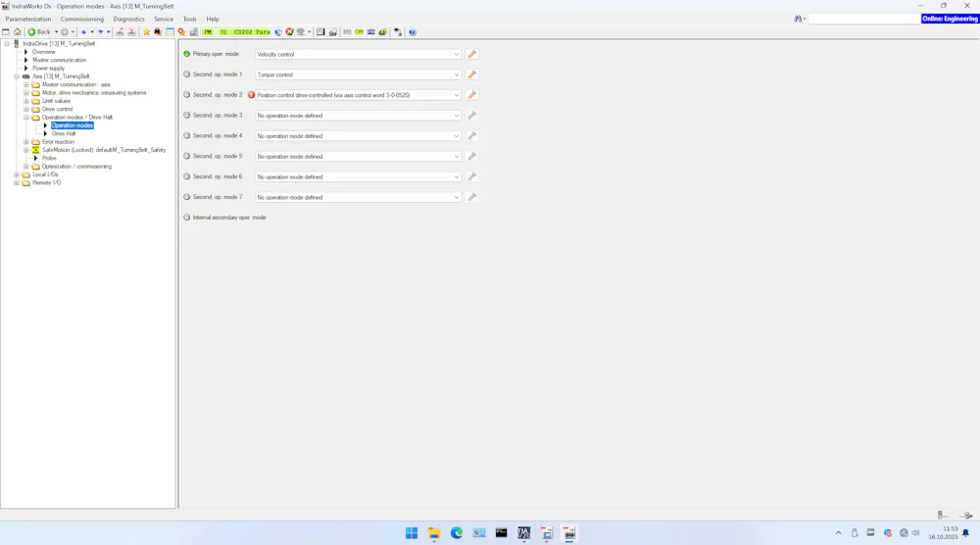Click red error icon on Second. op. mode 2
This screenshot has height=545, width=980.
coord(251,95)
